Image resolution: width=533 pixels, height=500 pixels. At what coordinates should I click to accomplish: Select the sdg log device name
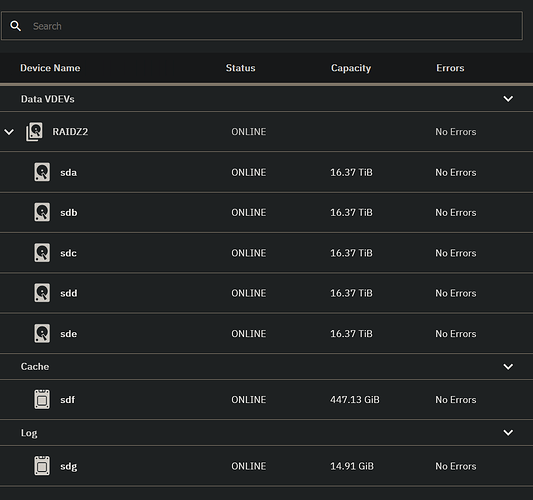point(69,466)
